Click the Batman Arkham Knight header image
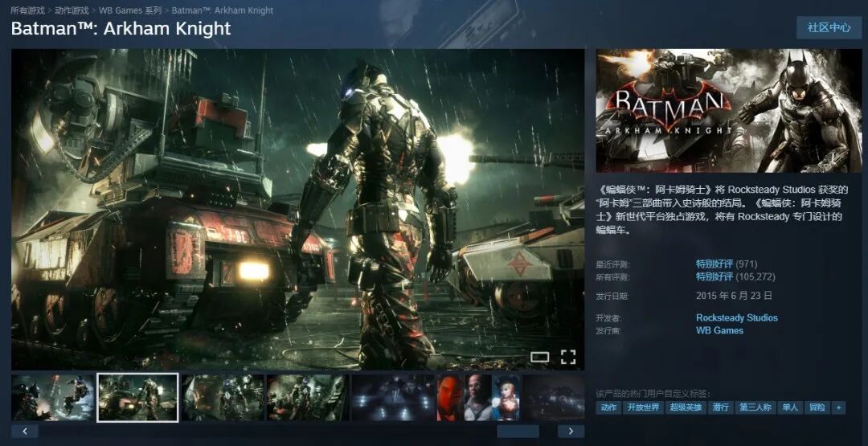868x446 pixels. pos(728,111)
